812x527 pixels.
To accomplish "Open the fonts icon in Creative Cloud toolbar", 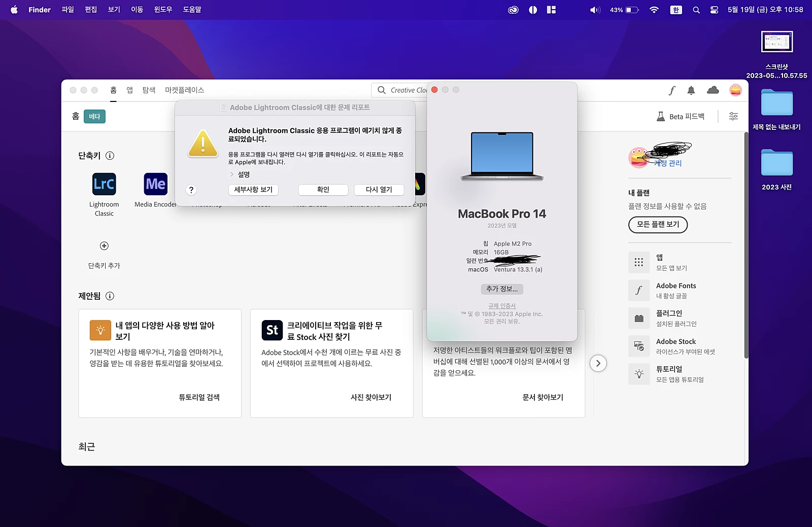I will 671,90.
